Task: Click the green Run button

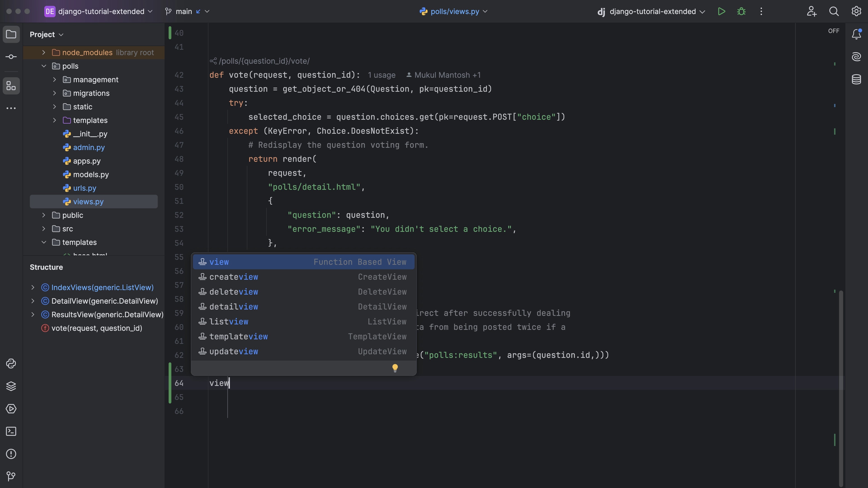Action: coord(721,12)
